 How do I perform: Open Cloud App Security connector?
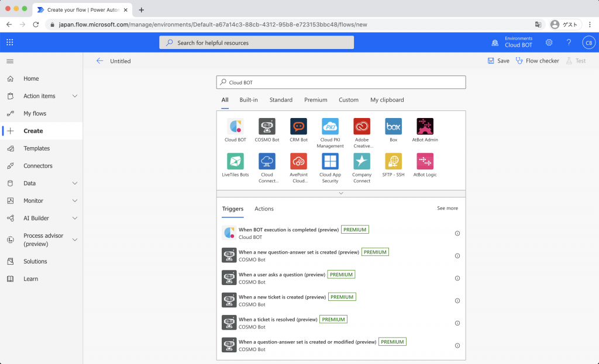tap(330, 161)
